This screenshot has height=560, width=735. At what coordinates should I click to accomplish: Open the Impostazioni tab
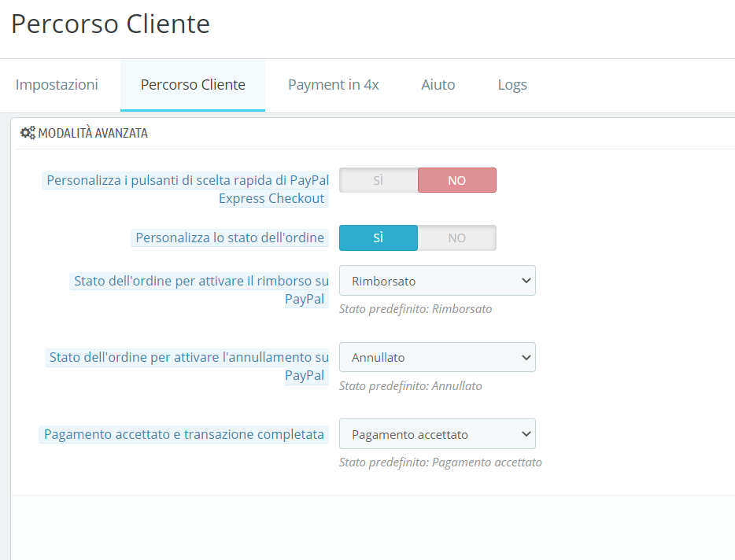tap(57, 85)
